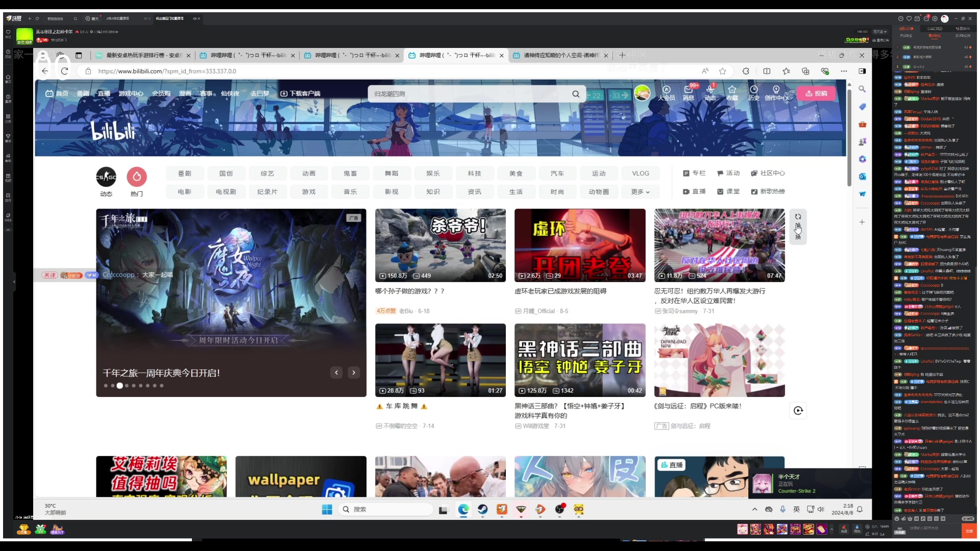The width and height of the screenshot is (980, 551).
Task: Click the webpage vertical scrollbar
Action: 849,138
